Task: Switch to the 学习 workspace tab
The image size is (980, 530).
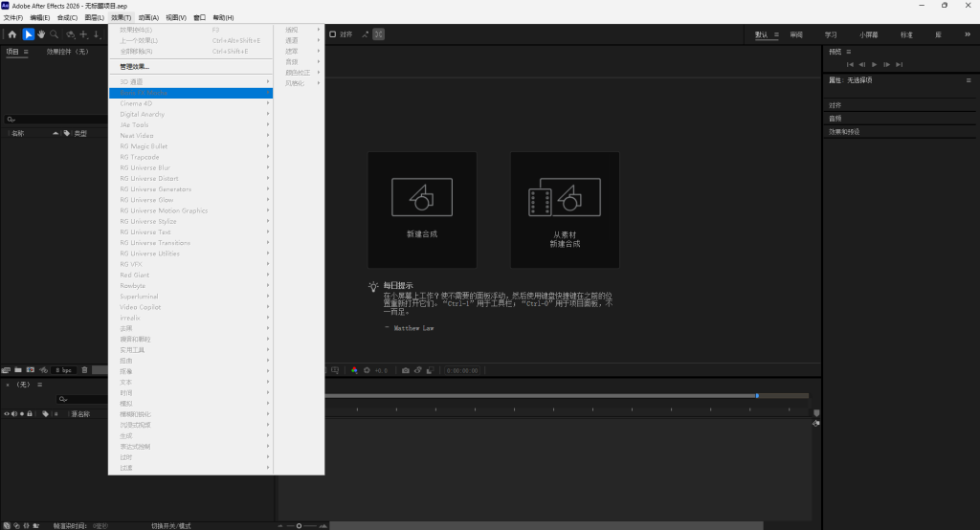Action: 831,35
